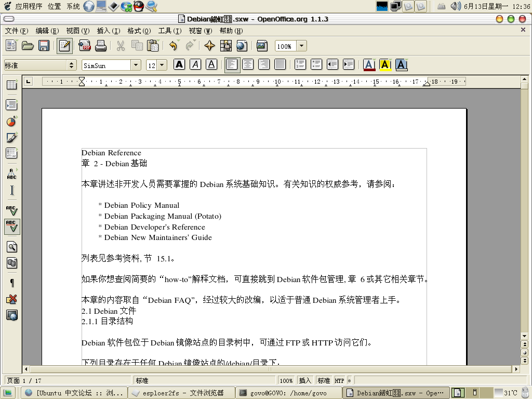Click the Cut scissors icon
Image resolution: width=532 pixels, height=399 pixels.
coord(121,46)
